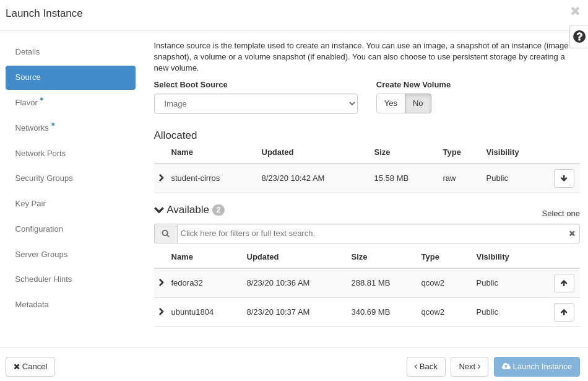This screenshot has width=588, height=381.
Task: Click the fedora32 image name
Action: [187, 283]
